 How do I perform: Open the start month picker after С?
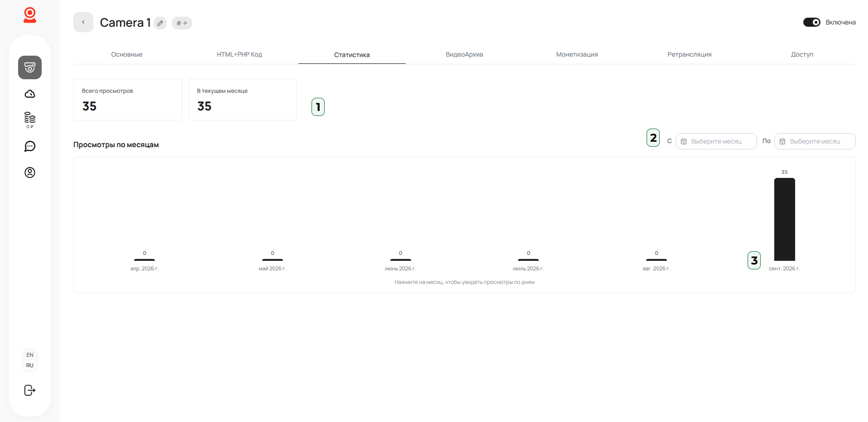click(716, 141)
